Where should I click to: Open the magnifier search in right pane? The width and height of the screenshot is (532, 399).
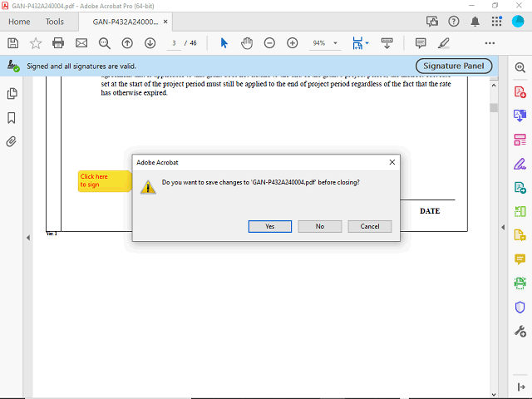[520, 67]
